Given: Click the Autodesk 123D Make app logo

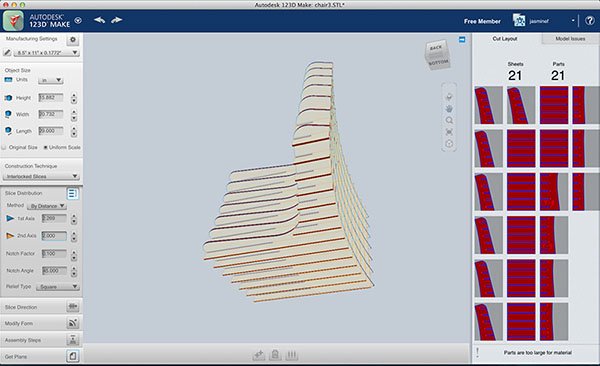Looking at the screenshot, I should pos(14,21).
